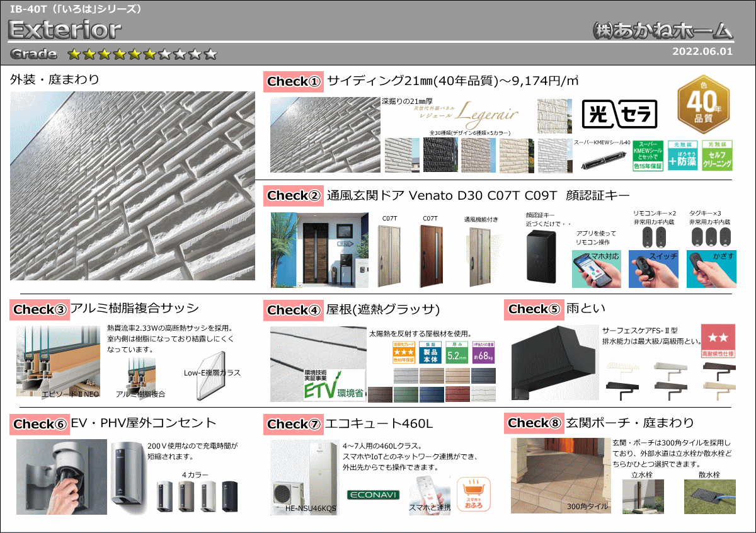Click the 300角タイル porch photo
Screen dimensions: 756x533
coord(561,476)
